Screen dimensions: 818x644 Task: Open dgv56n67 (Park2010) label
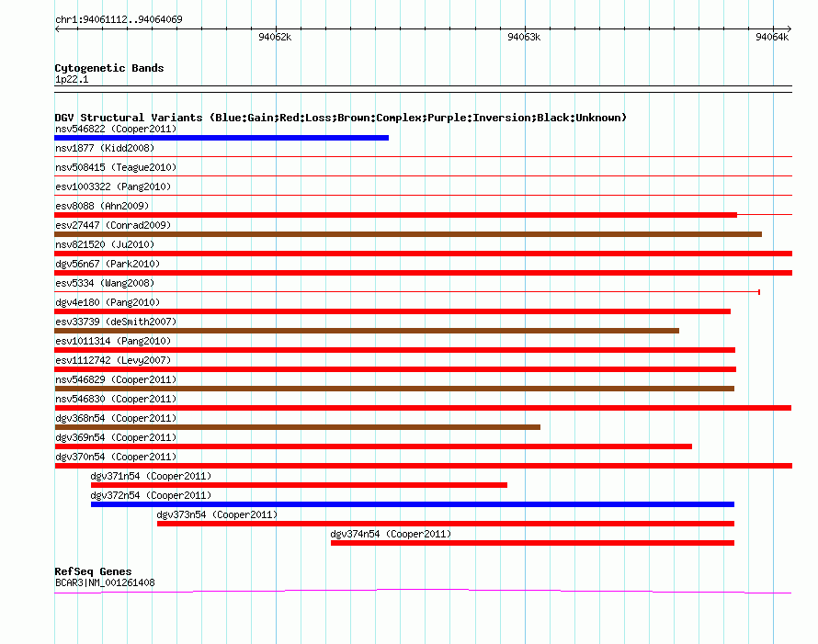click(108, 264)
